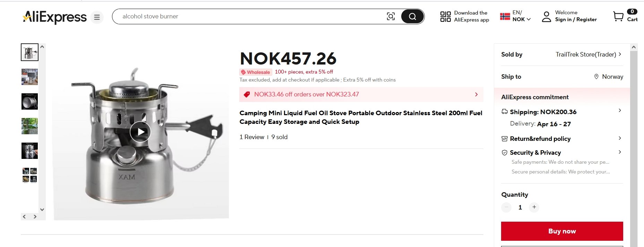Select the second product thumbnail
The height and width of the screenshot is (247, 644).
[x=29, y=77]
